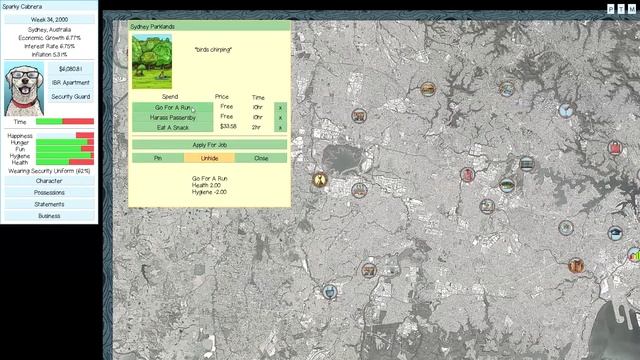Image resolution: width=640 pixels, height=360 pixels.
Task: Click the x beside Eat A Snack
Action: pos(280,128)
